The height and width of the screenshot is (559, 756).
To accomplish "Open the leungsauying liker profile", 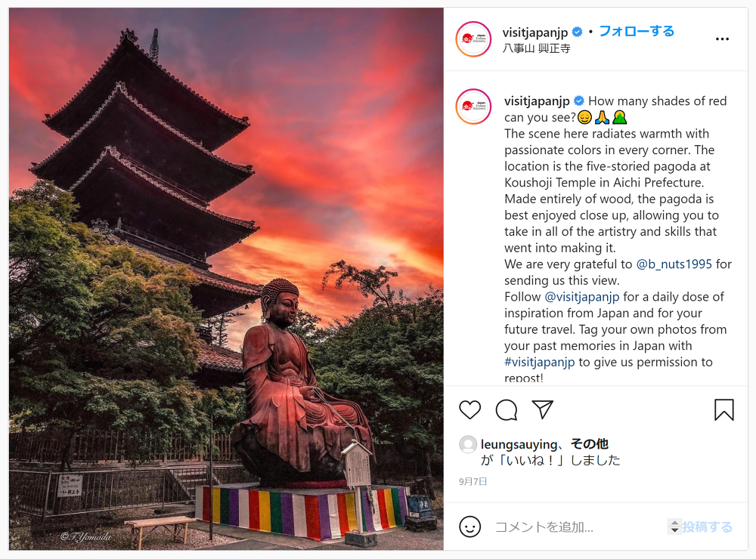I will tap(519, 444).
